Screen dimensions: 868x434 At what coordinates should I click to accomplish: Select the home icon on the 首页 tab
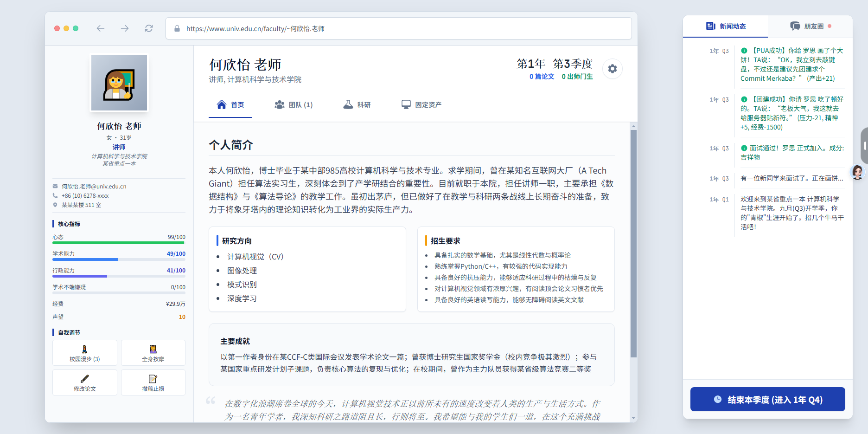pyautogui.click(x=222, y=104)
